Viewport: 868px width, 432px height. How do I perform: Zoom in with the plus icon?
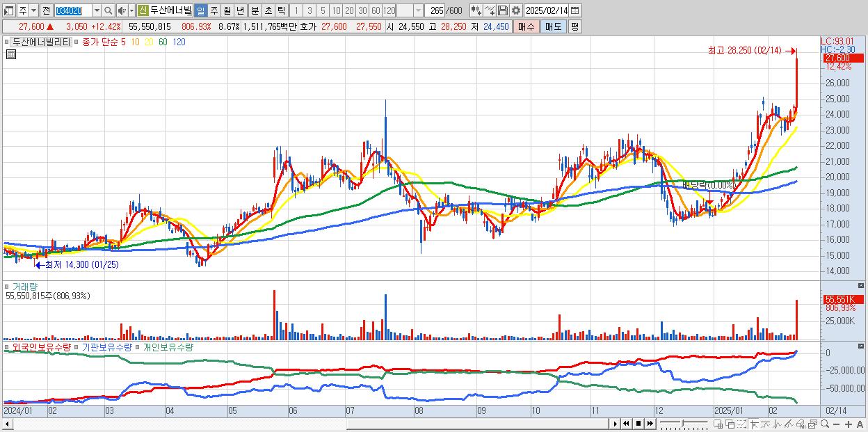coord(849,424)
